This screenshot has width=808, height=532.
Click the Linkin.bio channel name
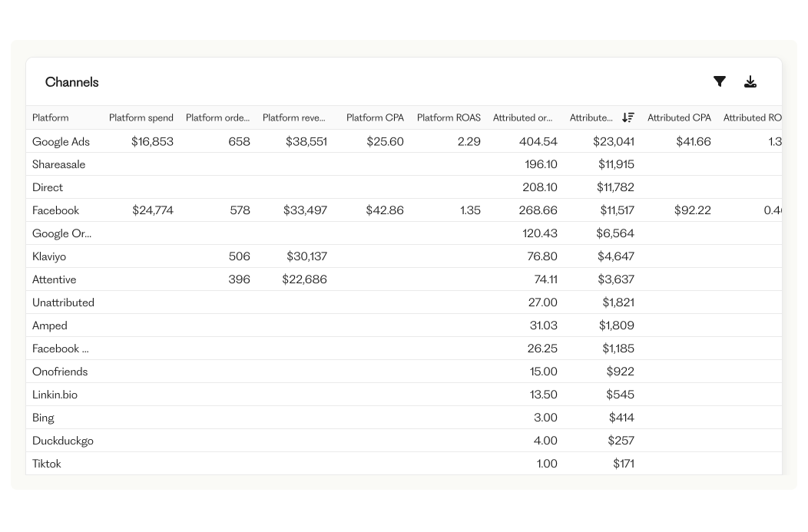(55, 395)
